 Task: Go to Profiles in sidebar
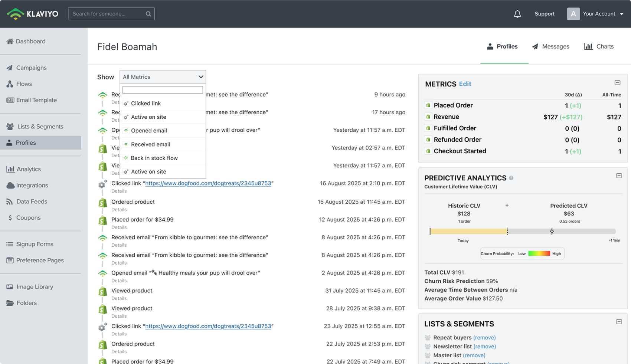click(x=40, y=143)
